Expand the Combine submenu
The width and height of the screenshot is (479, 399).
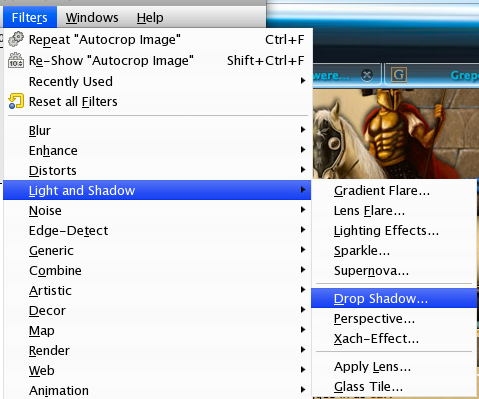[x=157, y=270]
